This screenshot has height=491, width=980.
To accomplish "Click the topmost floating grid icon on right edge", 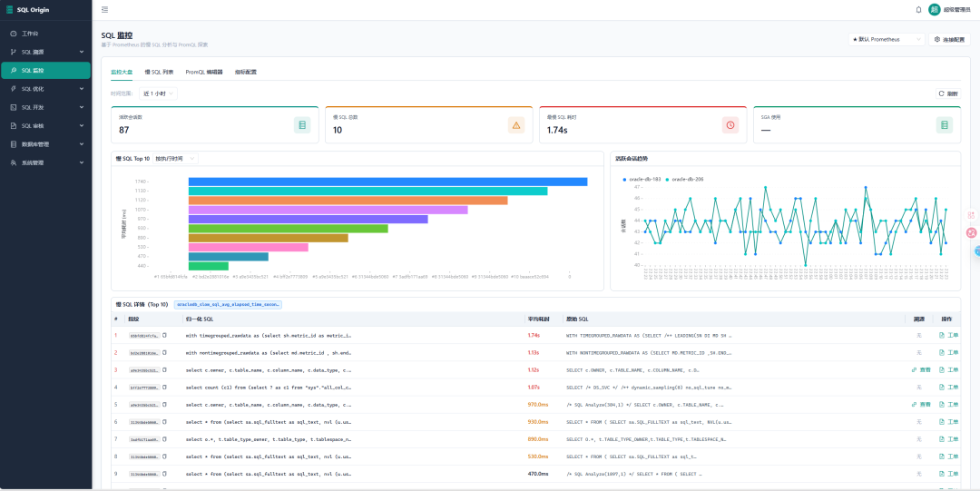I will [x=971, y=214].
